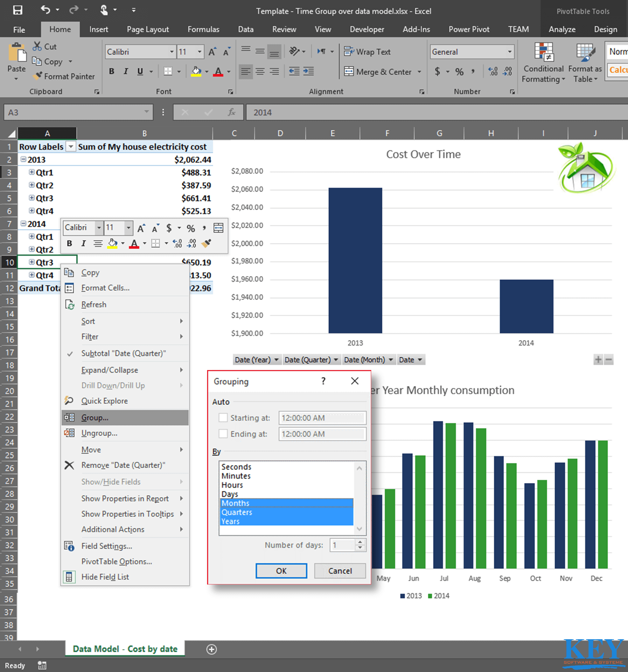The height and width of the screenshot is (672, 628).
Task: Expand the 2013 row label tree item
Action: tap(23, 158)
